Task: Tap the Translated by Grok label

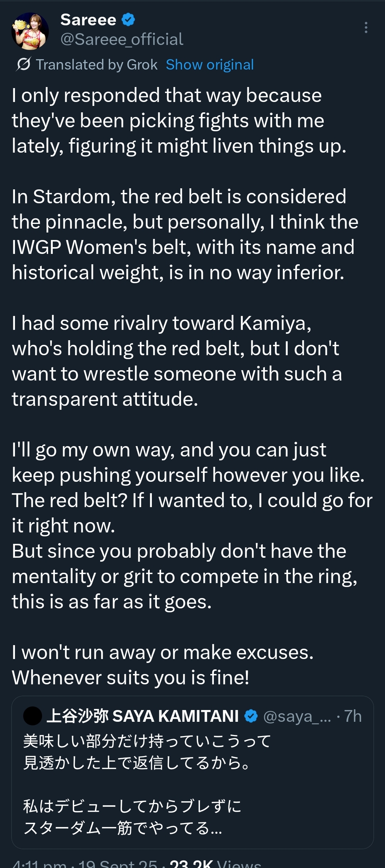Action: pos(97,65)
